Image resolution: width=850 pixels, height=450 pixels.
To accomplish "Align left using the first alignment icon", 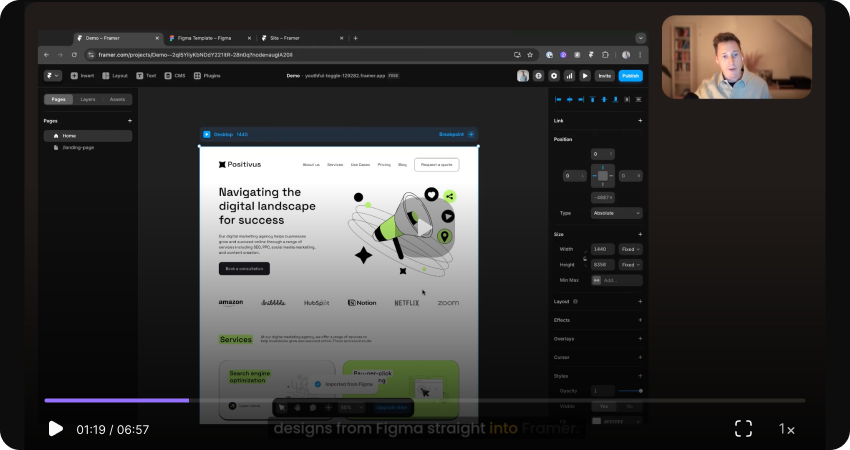I will tap(558, 99).
